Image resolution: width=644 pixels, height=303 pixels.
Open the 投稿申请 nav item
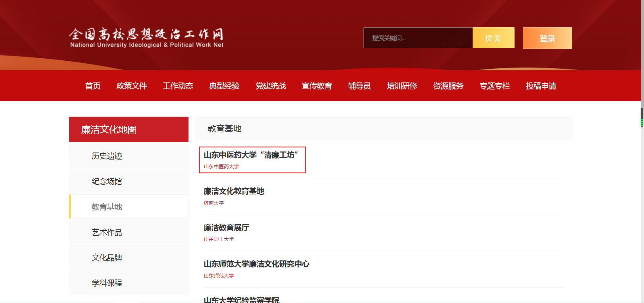click(541, 86)
